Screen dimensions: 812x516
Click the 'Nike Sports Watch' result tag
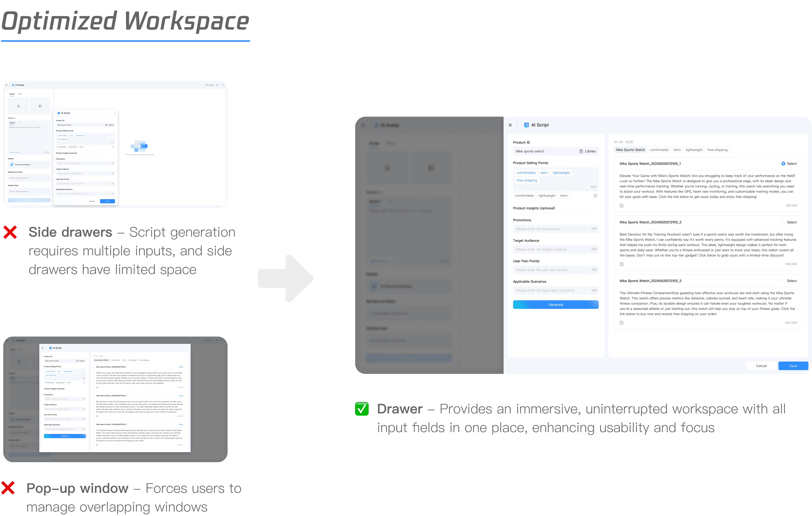click(630, 150)
